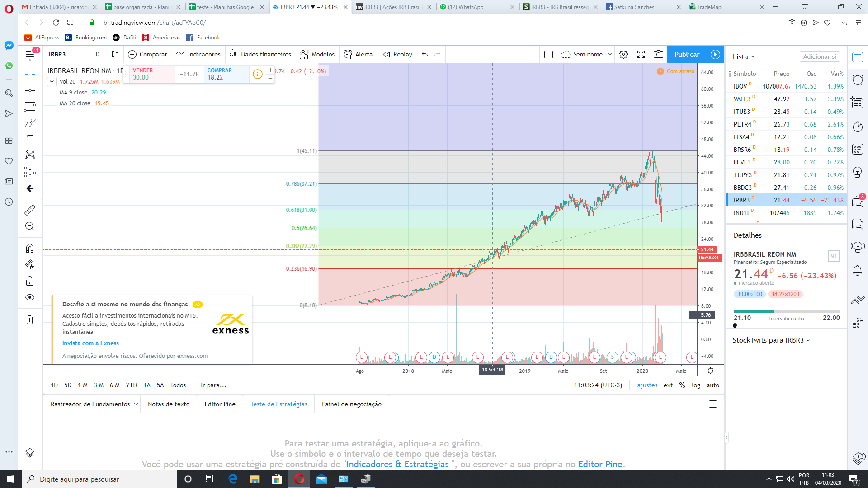Toggle the ajustes adjustment option
Viewport: 868px width, 488px height.
click(647, 385)
